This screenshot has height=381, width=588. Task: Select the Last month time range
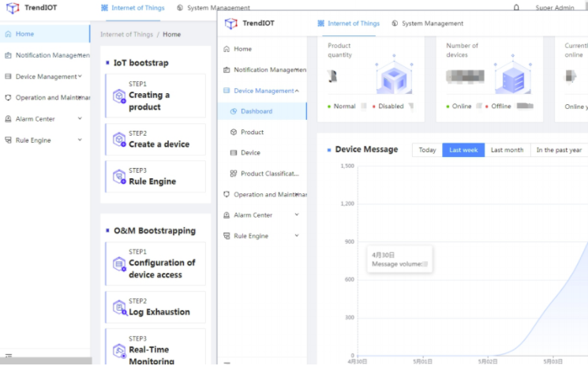click(x=507, y=150)
